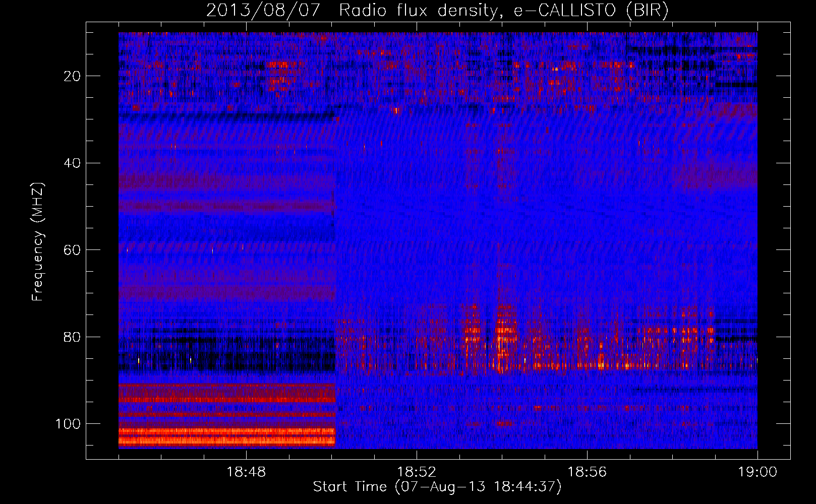This screenshot has height=504, width=816.
Task: Click the 18:56 time tick label
Action: pyautogui.click(x=587, y=472)
